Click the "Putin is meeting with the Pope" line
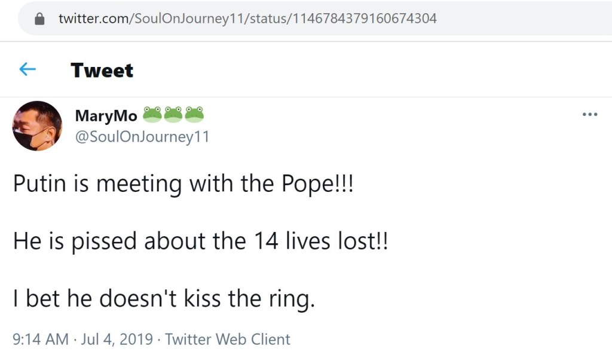This screenshot has width=612, height=364. click(x=183, y=183)
